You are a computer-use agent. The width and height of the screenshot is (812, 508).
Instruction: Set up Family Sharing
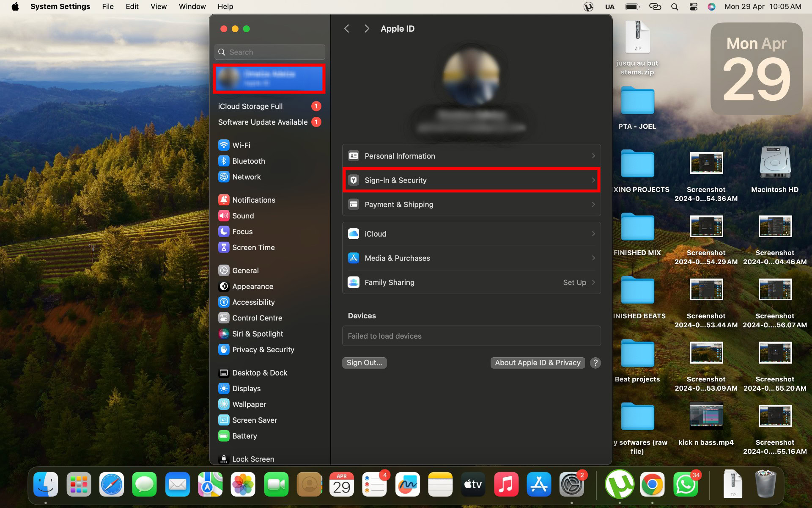tap(471, 282)
